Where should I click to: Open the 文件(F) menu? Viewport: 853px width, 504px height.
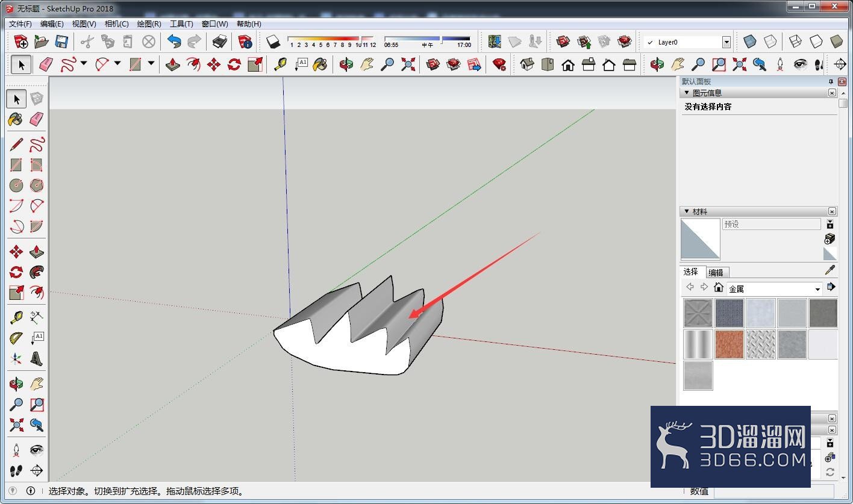pyautogui.click(x=20, y=24)
